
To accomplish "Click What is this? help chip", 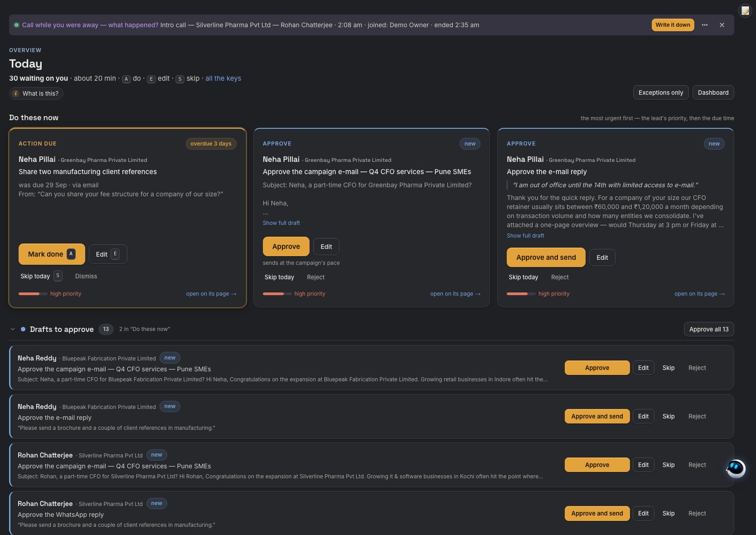I will (x=36, y=94).
